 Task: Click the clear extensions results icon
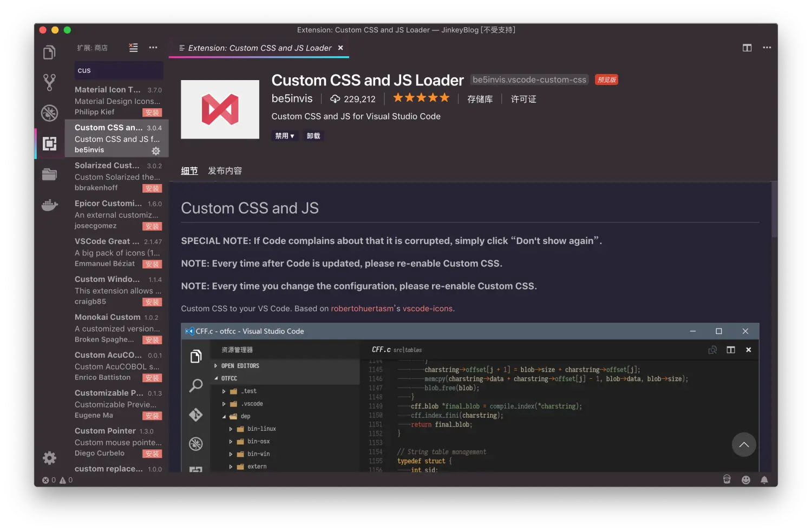click(133, 48)
